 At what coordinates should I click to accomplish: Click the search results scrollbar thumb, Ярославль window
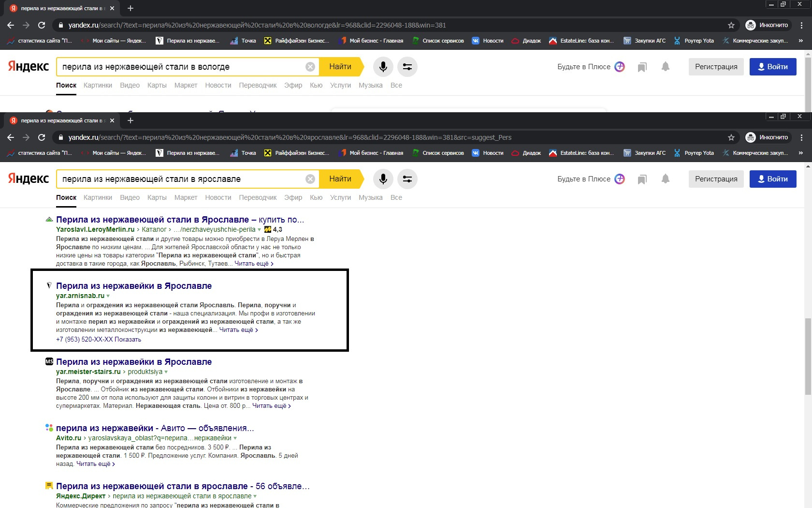[808, 357]
